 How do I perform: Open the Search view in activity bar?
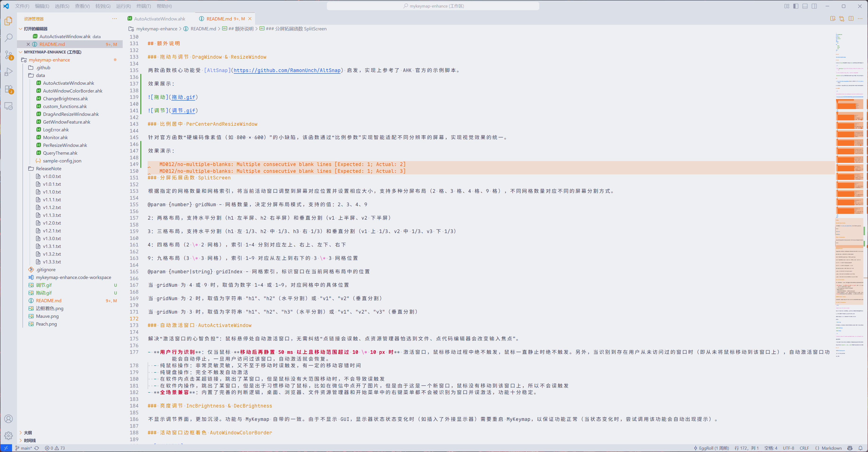pyautogui.click(x=8, y=38)
